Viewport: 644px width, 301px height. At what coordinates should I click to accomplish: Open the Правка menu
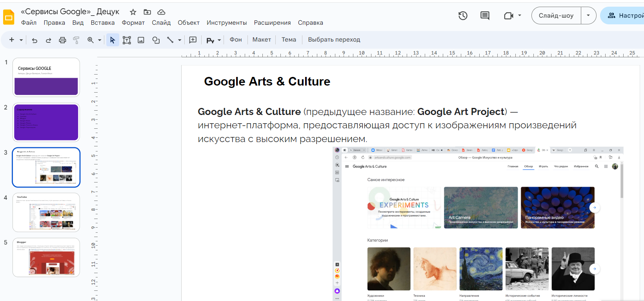55,23
